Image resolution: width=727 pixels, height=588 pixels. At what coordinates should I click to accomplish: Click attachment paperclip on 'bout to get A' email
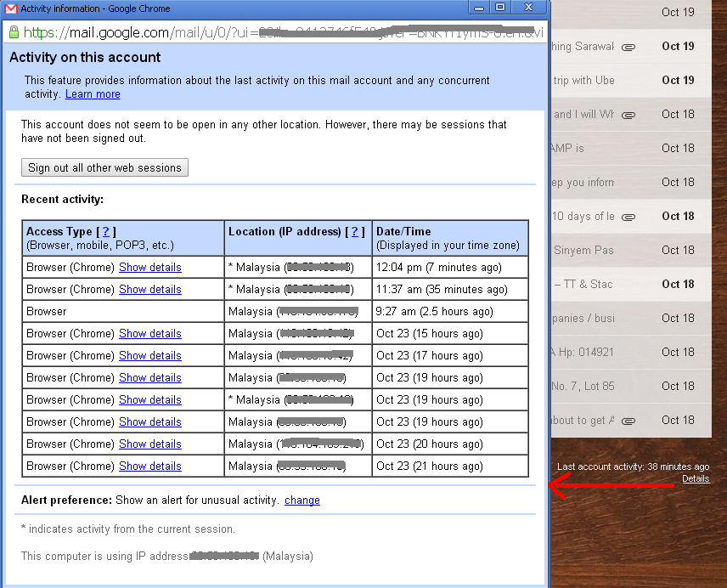tap(628, 421)
